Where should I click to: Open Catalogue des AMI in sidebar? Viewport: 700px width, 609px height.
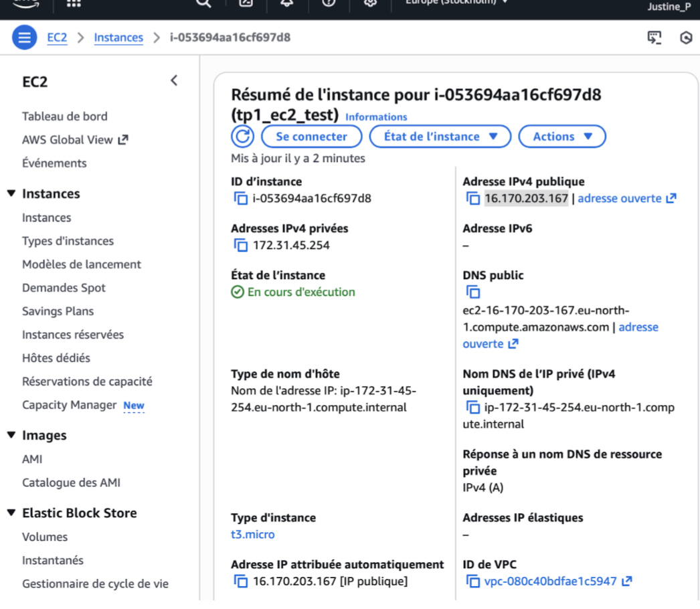71,483
